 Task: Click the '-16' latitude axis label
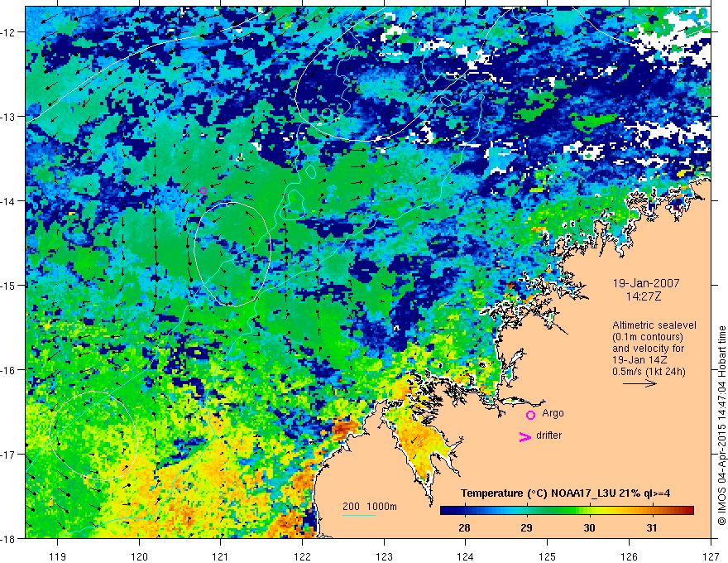(x=9, y=370)
